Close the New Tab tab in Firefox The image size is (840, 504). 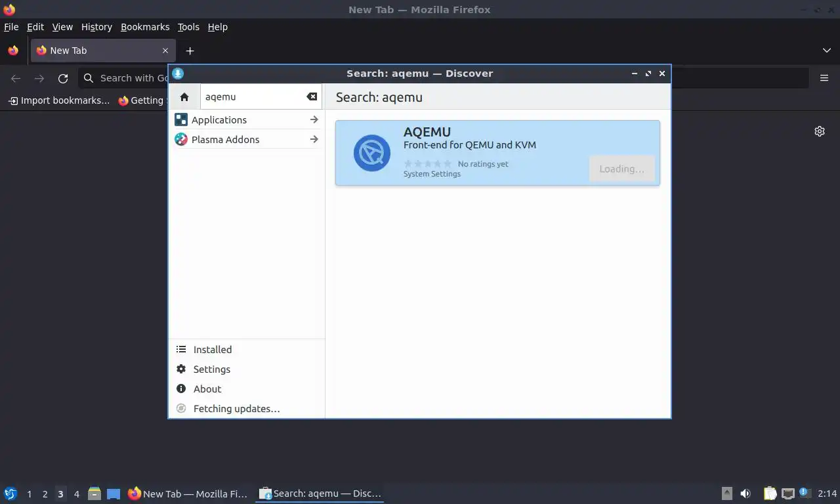point(165,51)
